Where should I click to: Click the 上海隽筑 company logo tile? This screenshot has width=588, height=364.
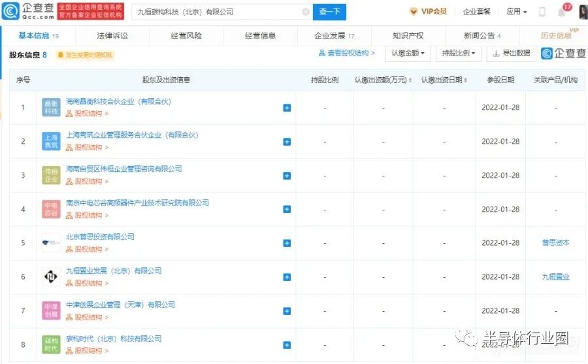[x=51, y=141]
